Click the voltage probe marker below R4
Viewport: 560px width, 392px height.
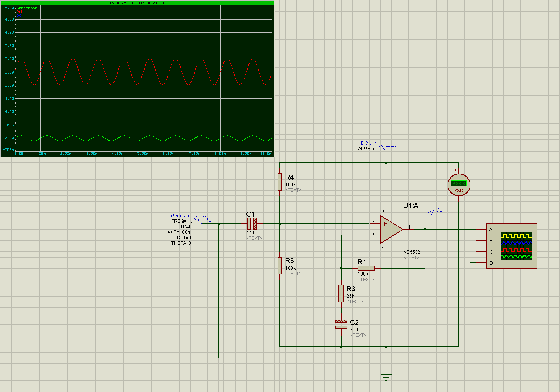[280, 196]
